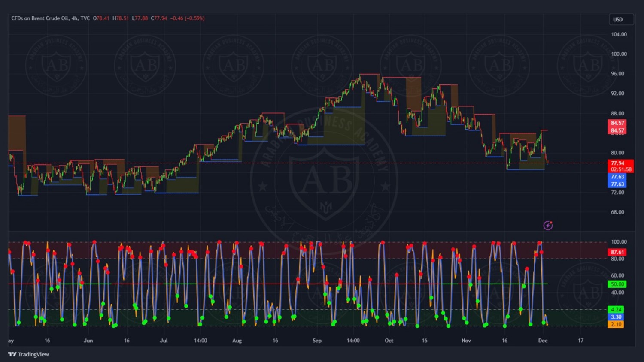The height and width of the screenshot is (362, 644).
Task: Click the Nov label on time axis
Action: pos(466,341)
